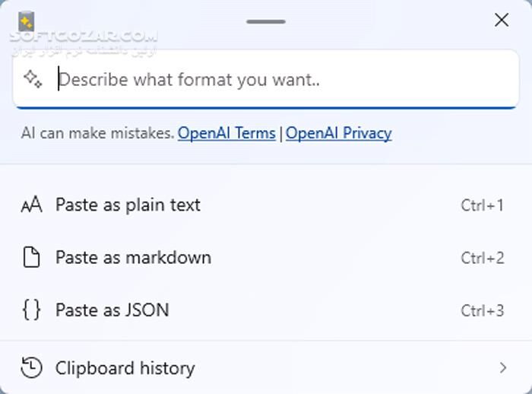Viewport: 532px width, 394px height.
Task: Click the markdown document icon
Action: 31,258
